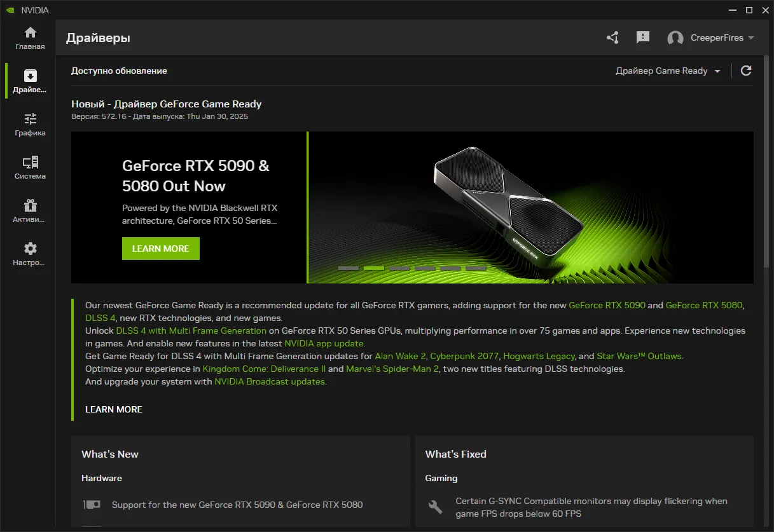The width and height of the screenshot is (774, 532).
Task: Click 'Доступно обновление' status text
Action: tap(119, 71)
